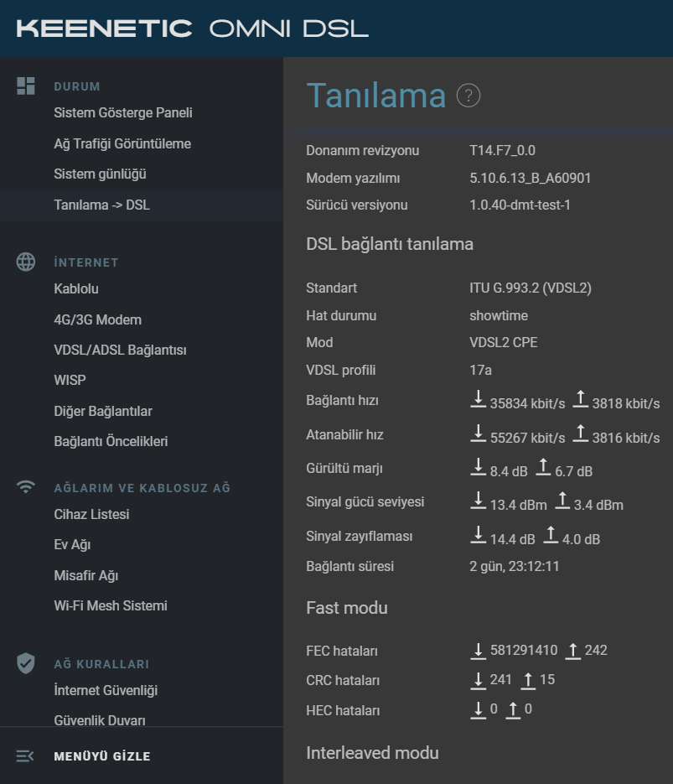
Task: Click the upload arrow beside 3818 kbit/s
Action: pyautogui.click(x=580, y=399)
